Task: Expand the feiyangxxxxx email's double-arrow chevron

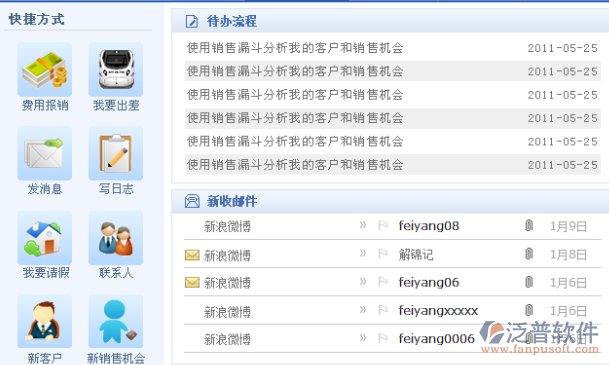Action: pos(363,310)
